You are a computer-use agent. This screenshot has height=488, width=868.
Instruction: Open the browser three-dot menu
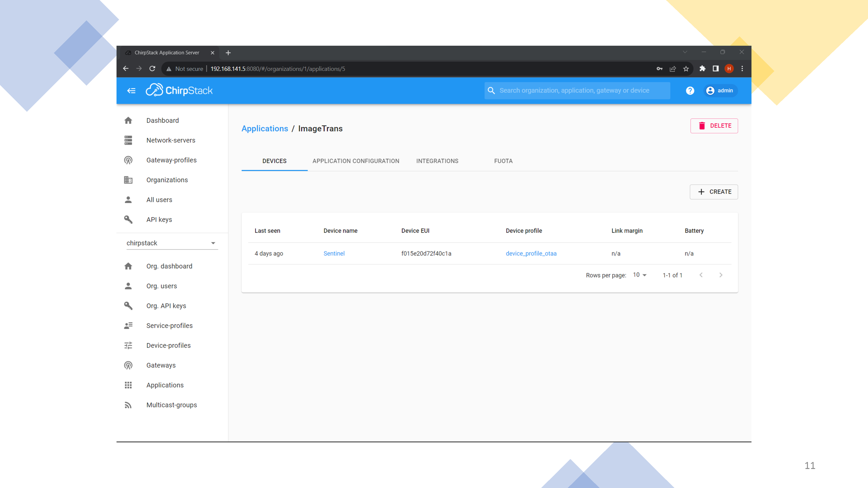(x=742, y=69)
